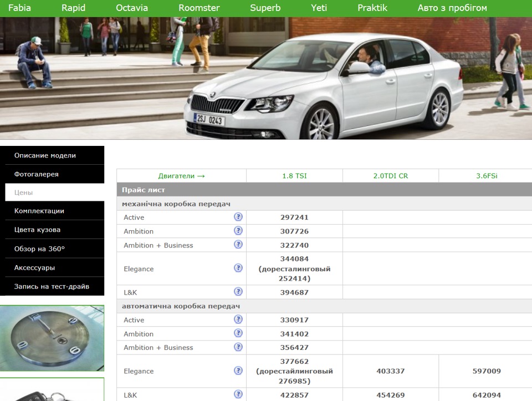Viewport: 532px width, 401px height.
Task: Click price 403337 for Elegance 2.0TDI
Action: (x=391, y=371)
